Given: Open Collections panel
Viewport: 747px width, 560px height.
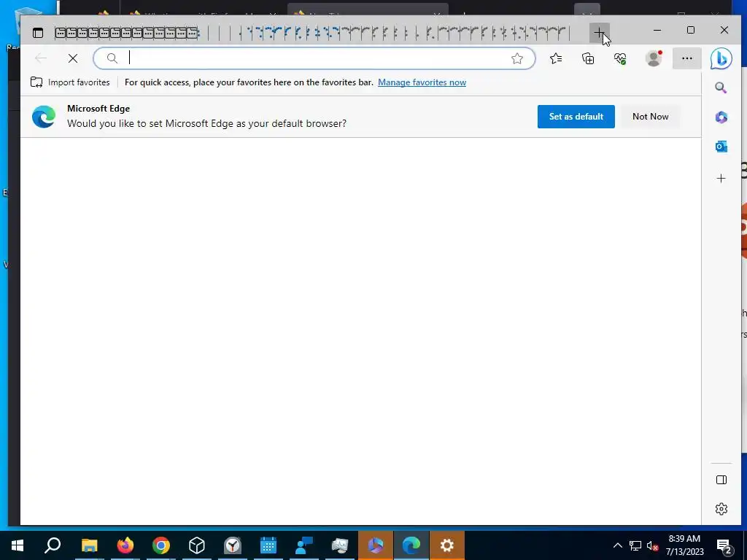Looking at the screenshot, I should click(x=588, y=58).
